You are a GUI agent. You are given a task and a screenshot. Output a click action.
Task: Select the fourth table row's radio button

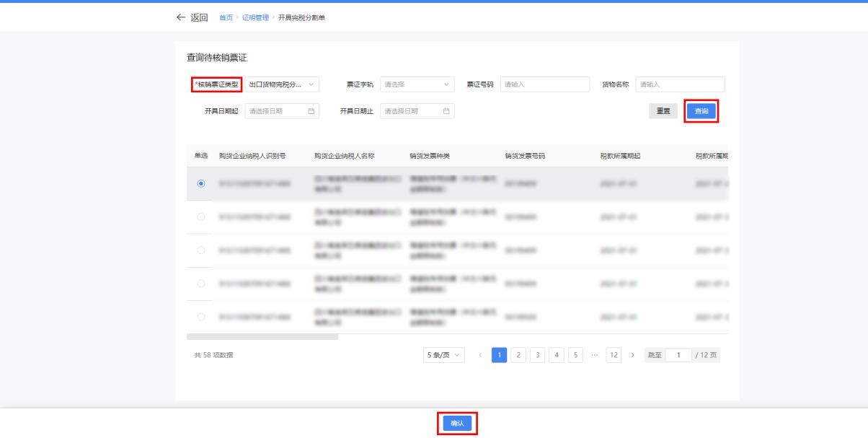click(200, 284)
